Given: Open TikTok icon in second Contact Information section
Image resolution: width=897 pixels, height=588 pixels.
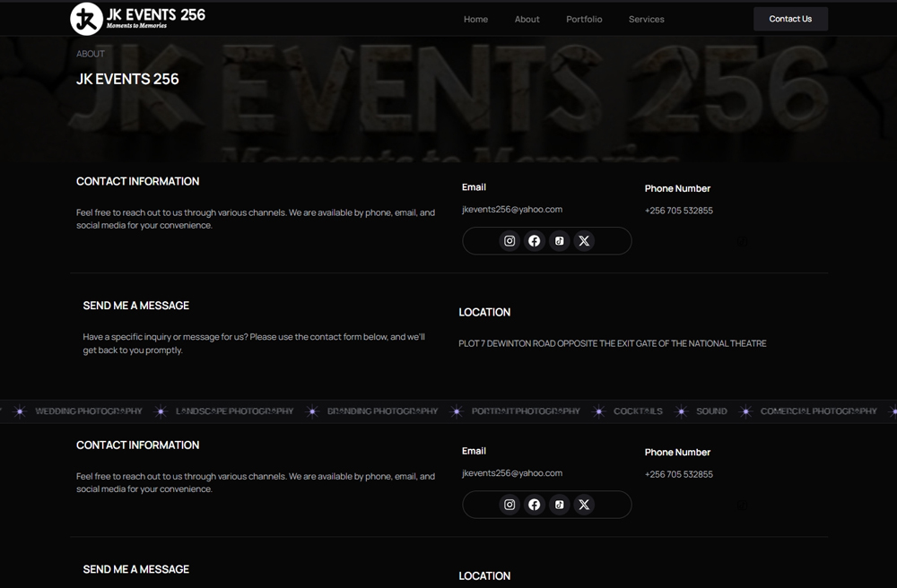Looking at the screenshot, I should point(560,505).
